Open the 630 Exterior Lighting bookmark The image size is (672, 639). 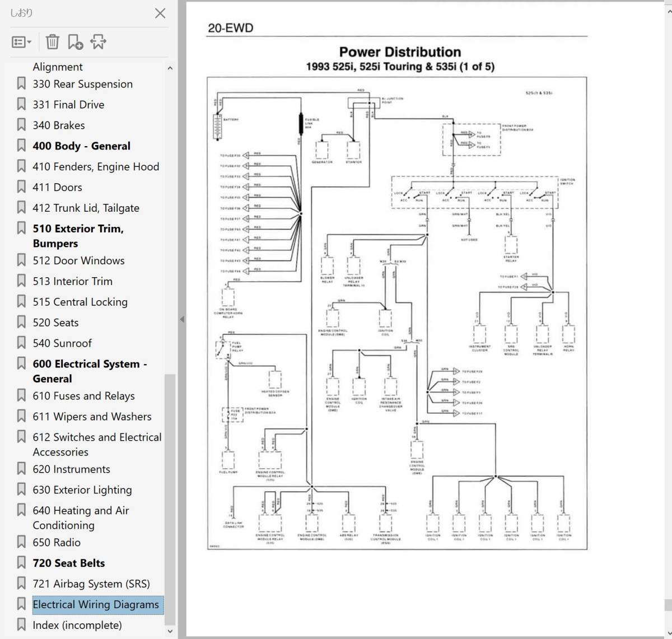point(82,491)
